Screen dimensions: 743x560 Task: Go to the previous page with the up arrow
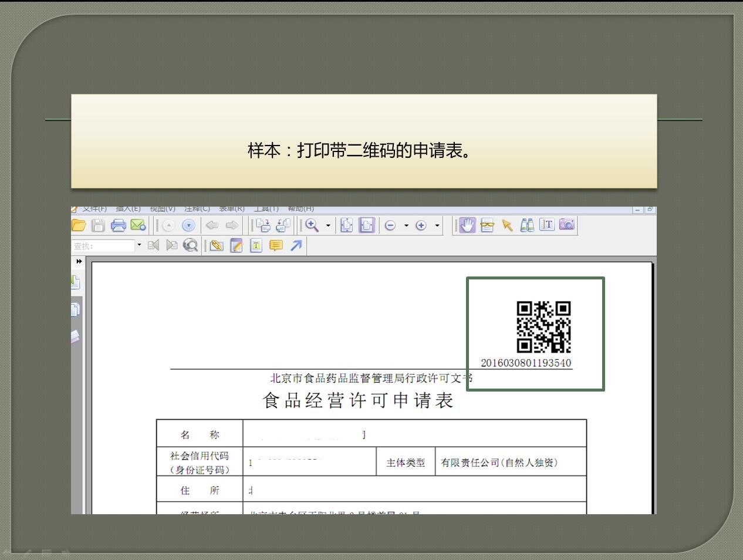point(168,225)
